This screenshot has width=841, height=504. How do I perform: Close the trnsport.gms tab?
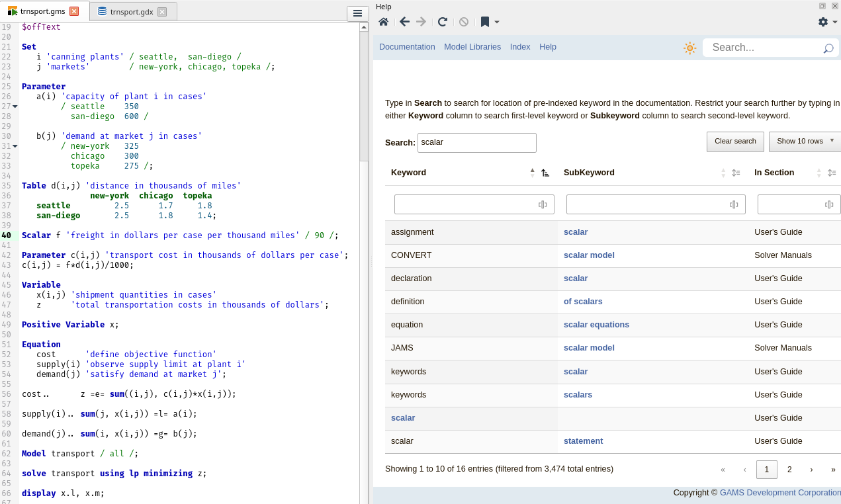coord(74,11)
